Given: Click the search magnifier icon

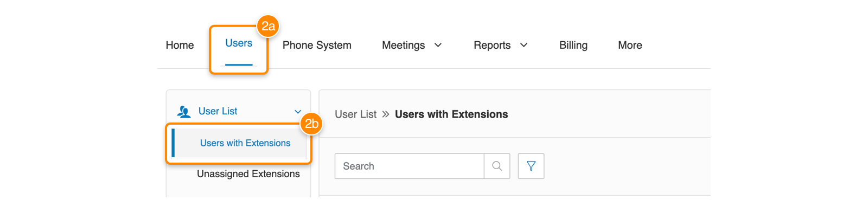Looking at the screenshot, I should [x=497, y=166].
